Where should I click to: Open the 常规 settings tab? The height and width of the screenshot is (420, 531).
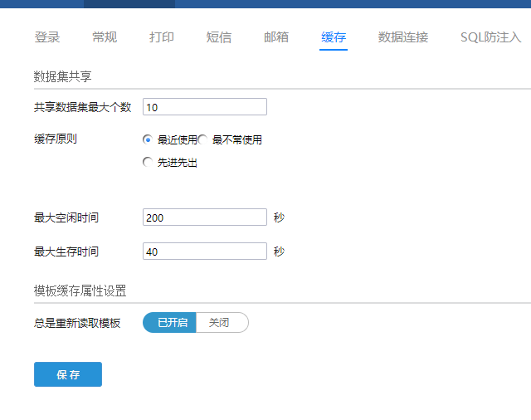(x=105, y=37)
